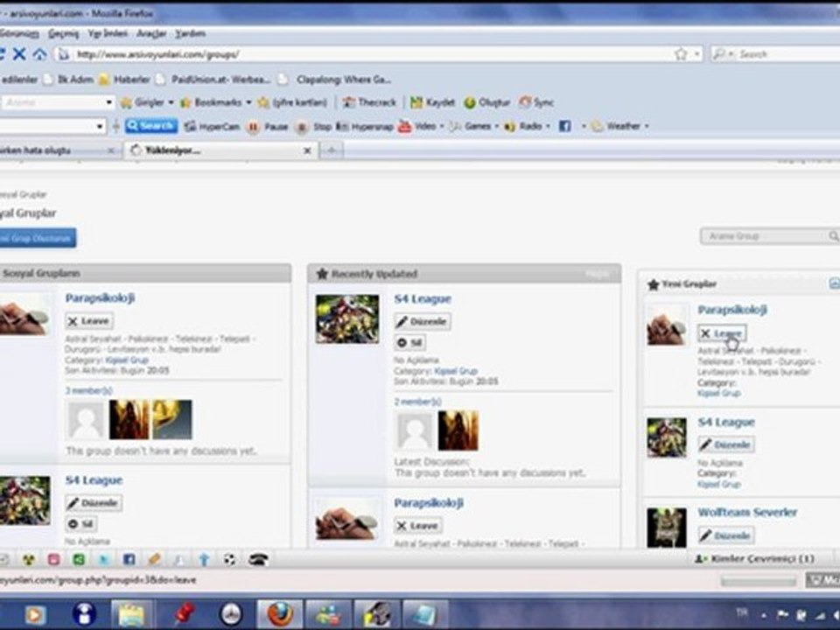Screen dimensions: 840x630
Task: Click the toolbar Stop recording button
Action: pos(314,127)
